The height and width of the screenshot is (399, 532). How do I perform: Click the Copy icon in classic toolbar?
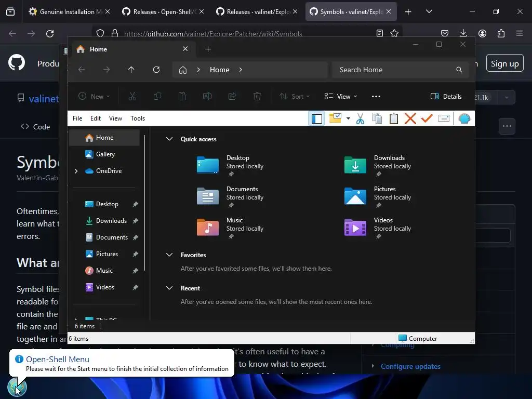pos(377,118)
